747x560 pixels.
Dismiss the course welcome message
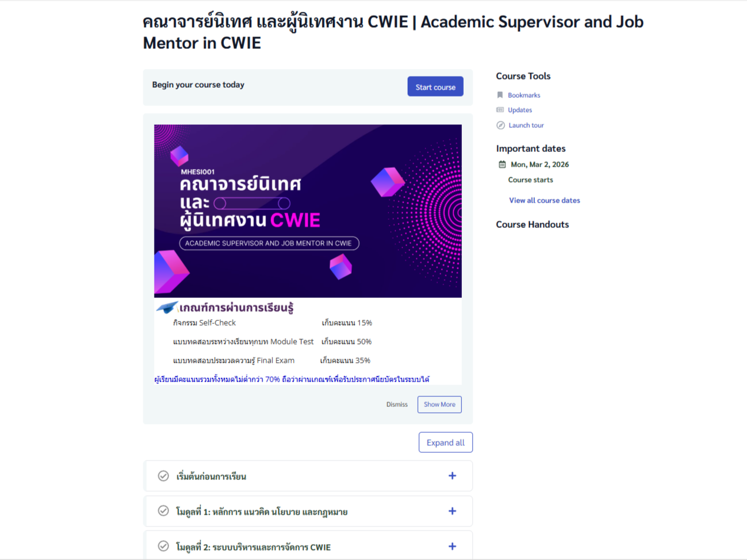point(397,405)
